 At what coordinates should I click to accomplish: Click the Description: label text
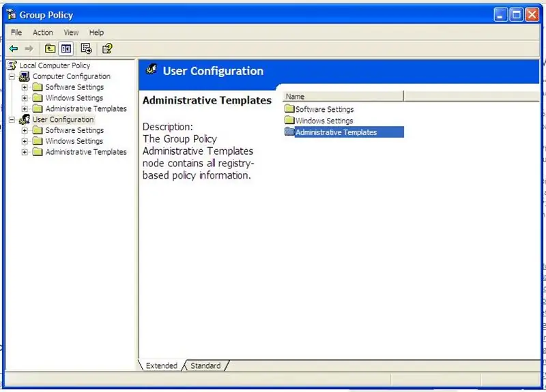click(167, 127)
